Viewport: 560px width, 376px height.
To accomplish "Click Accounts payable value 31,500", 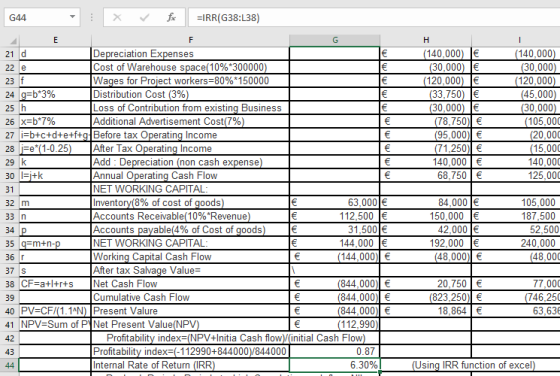I will click(x=335, y=230).
